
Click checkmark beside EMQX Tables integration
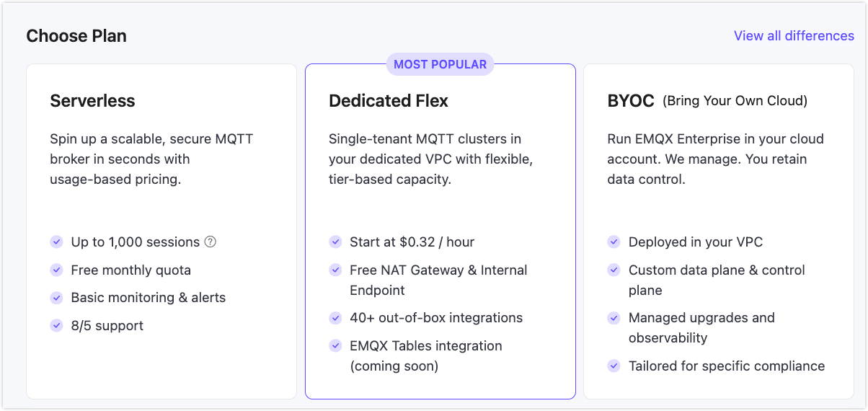pyautogui.click(x=335, y=345)
